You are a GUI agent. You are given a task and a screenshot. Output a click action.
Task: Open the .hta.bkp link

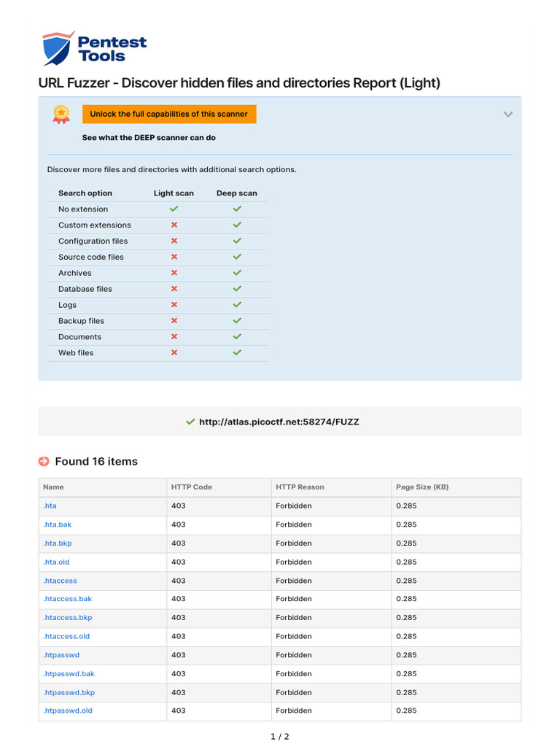(x=57, y=543)
